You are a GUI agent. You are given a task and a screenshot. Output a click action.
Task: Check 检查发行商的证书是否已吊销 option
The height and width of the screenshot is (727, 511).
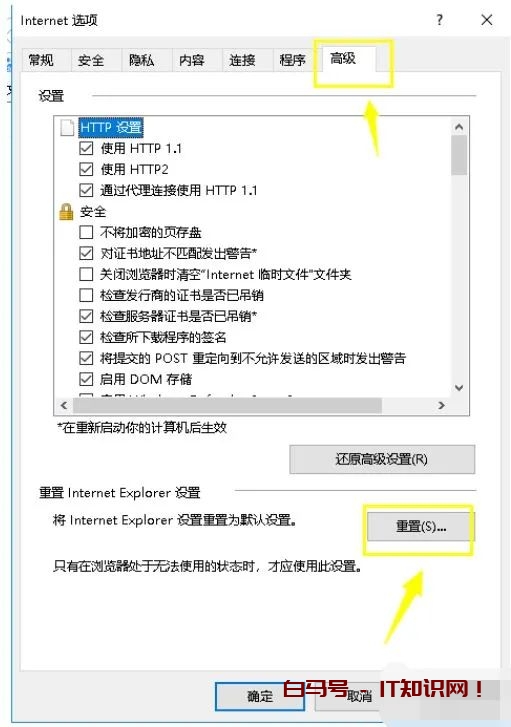pos(86,295)
